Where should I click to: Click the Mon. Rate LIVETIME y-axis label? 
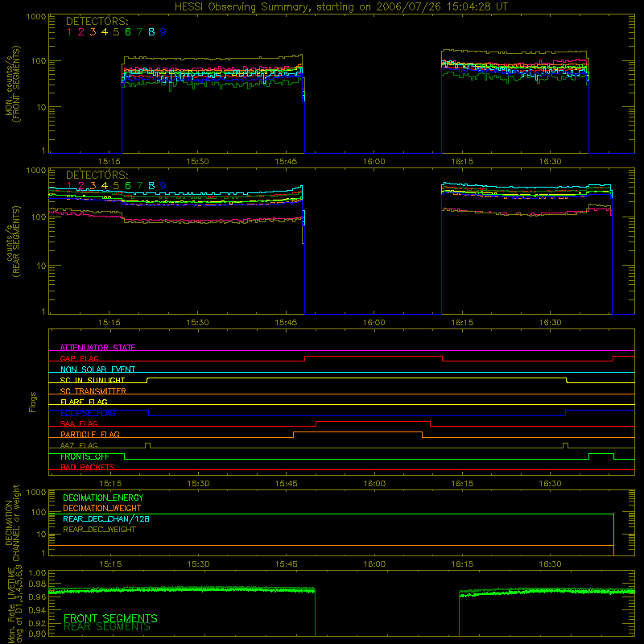(14, 605)
